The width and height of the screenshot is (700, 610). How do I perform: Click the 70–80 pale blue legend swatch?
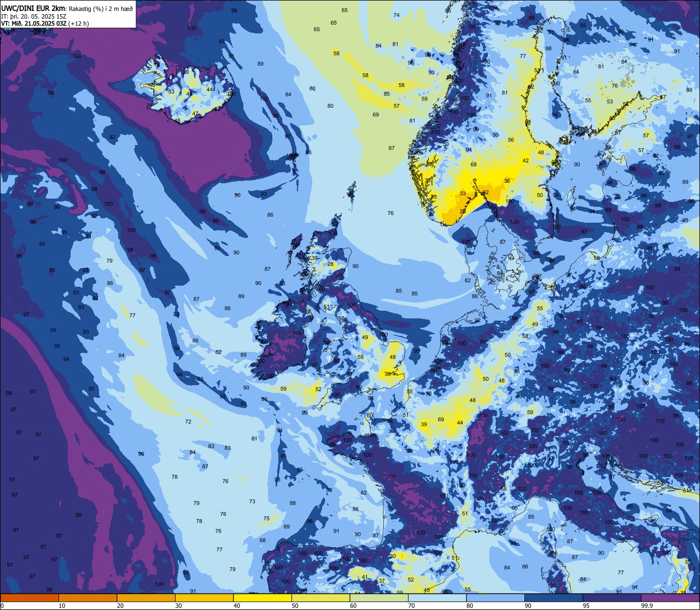tap(437, 598)
